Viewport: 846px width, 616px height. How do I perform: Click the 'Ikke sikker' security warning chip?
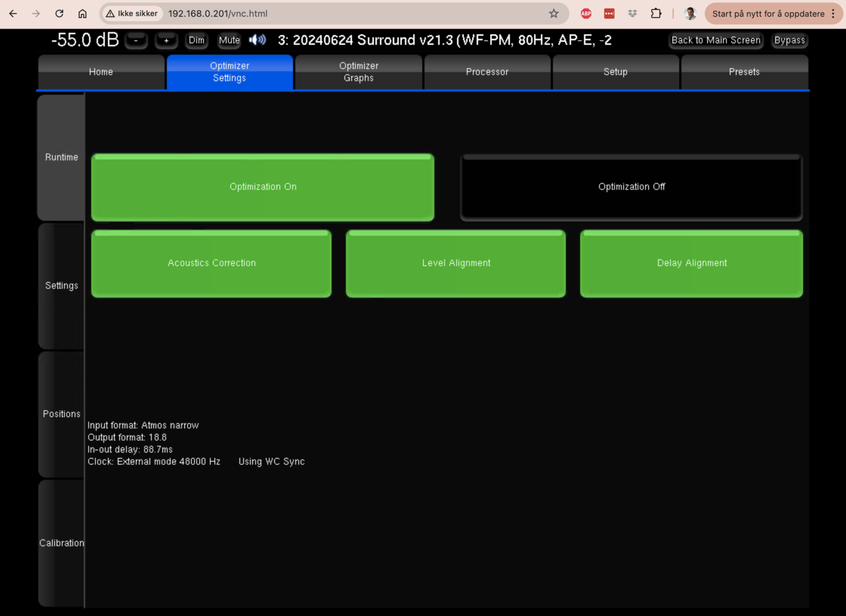pos(132,14)
